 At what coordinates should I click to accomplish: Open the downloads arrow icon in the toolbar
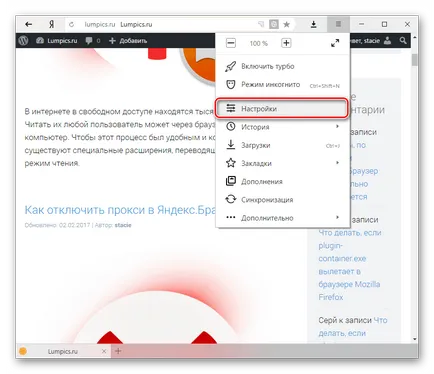(313, 24)
